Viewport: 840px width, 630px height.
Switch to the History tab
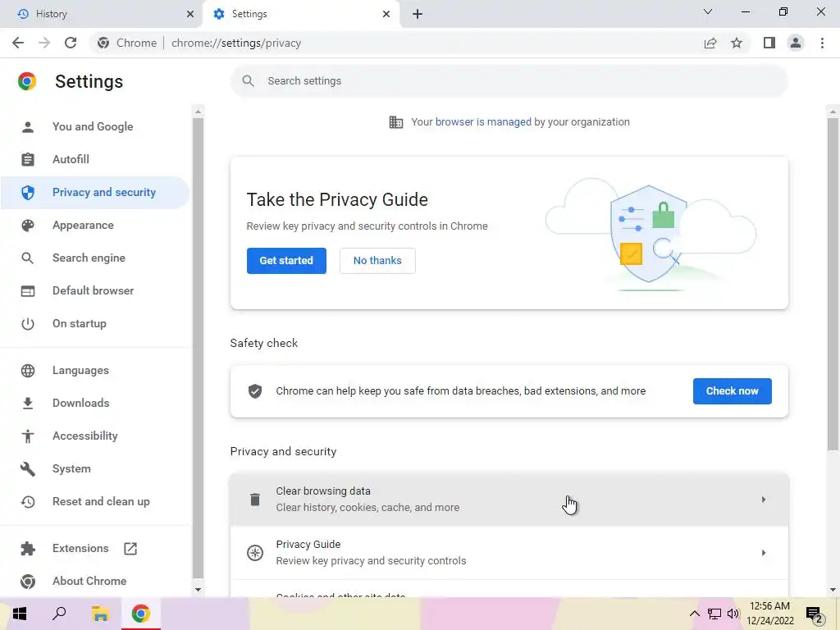pos(101,14)
